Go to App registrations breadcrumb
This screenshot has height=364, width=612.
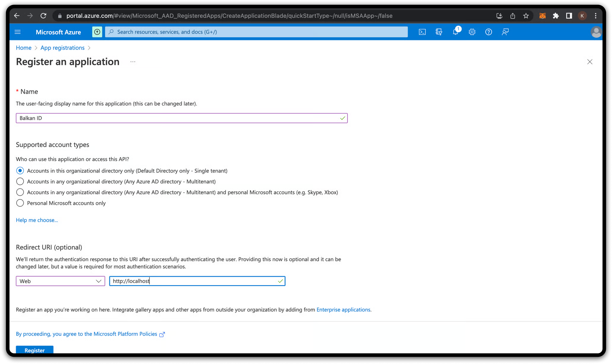click(x=62, y=48)
